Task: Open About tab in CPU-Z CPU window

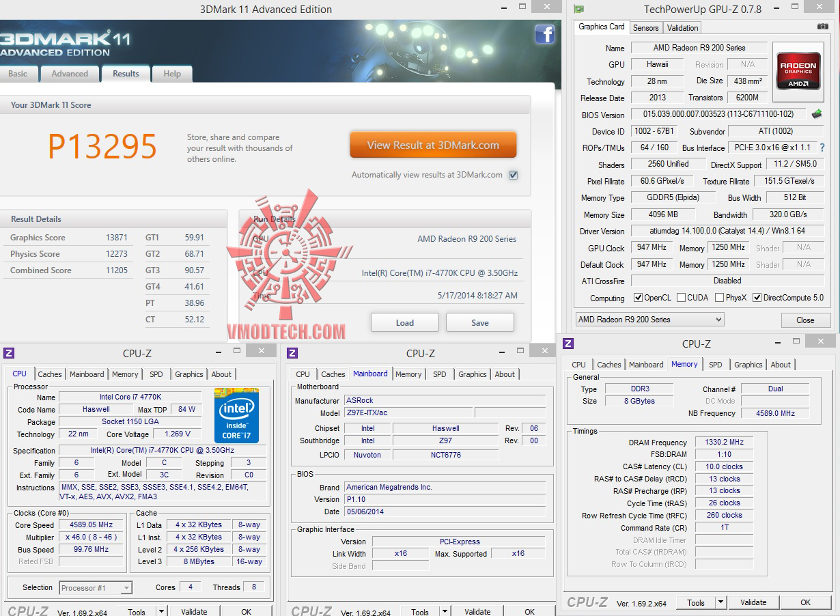Action: tap(221, 374)
